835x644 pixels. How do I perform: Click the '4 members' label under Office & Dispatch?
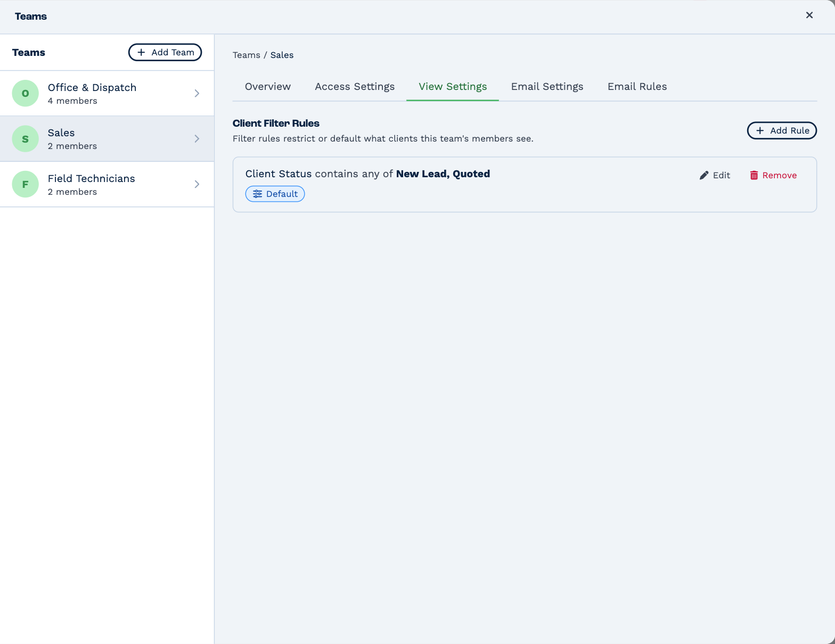click(x=72, y=101)
